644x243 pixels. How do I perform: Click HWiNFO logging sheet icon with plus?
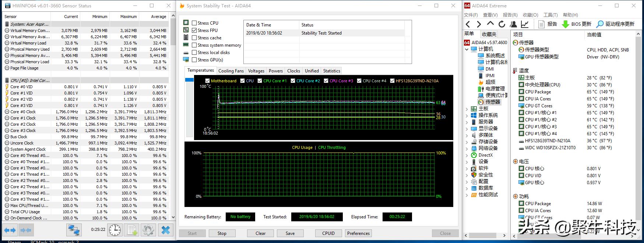132,230
